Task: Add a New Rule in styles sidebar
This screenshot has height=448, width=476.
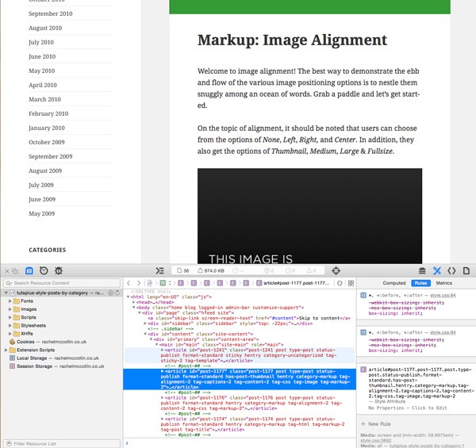Action: pos(376,423)
